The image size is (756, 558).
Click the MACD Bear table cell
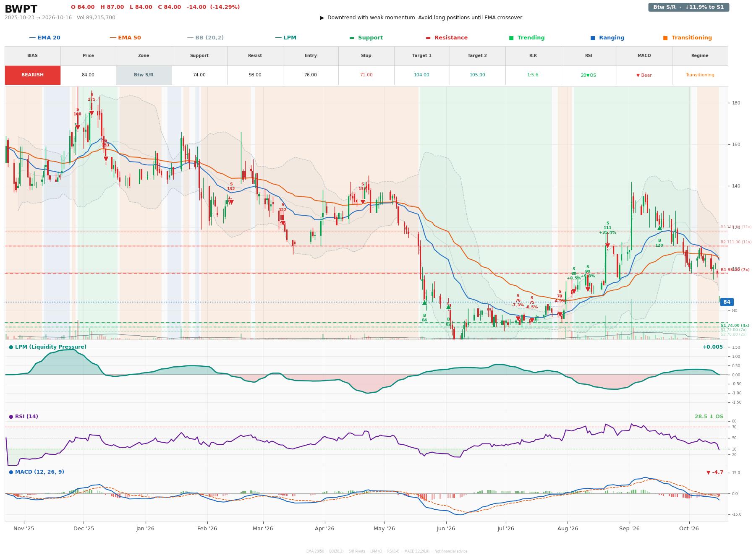click(644, 75)
